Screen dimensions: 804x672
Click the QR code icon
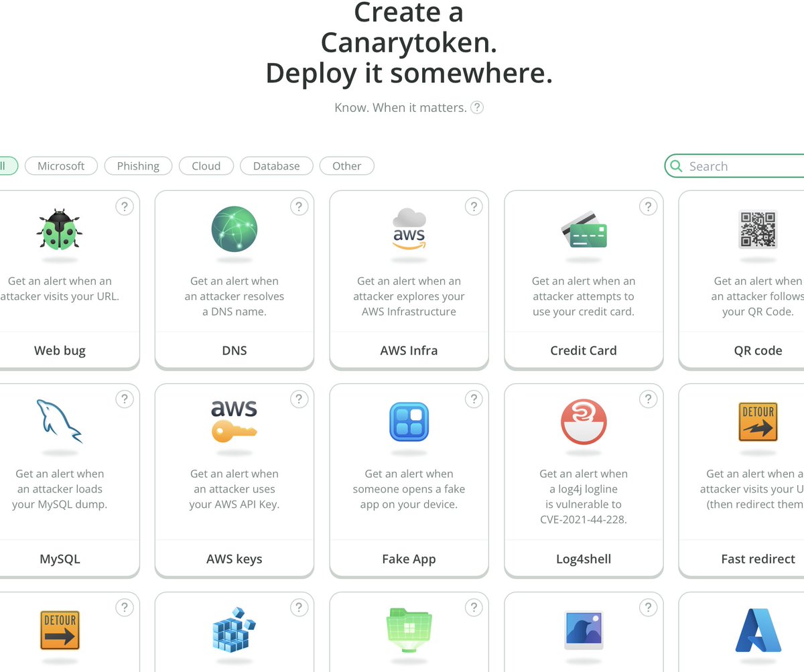758,229
